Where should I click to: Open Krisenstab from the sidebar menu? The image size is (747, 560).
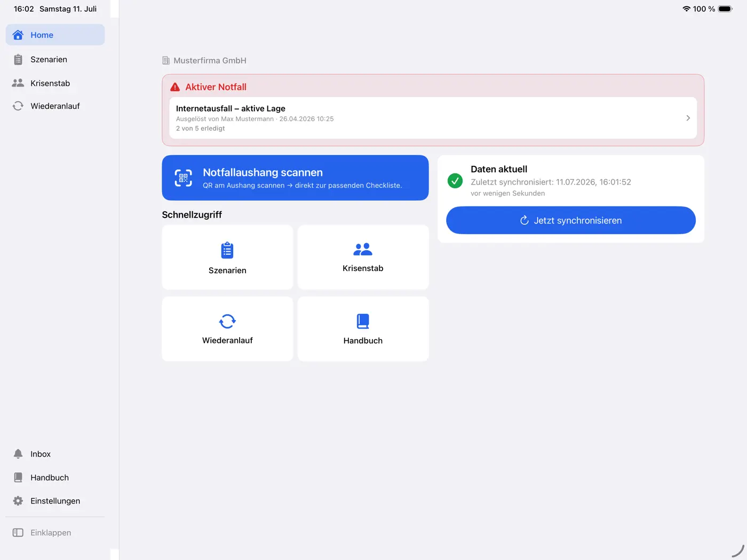[x=55, y=83]
